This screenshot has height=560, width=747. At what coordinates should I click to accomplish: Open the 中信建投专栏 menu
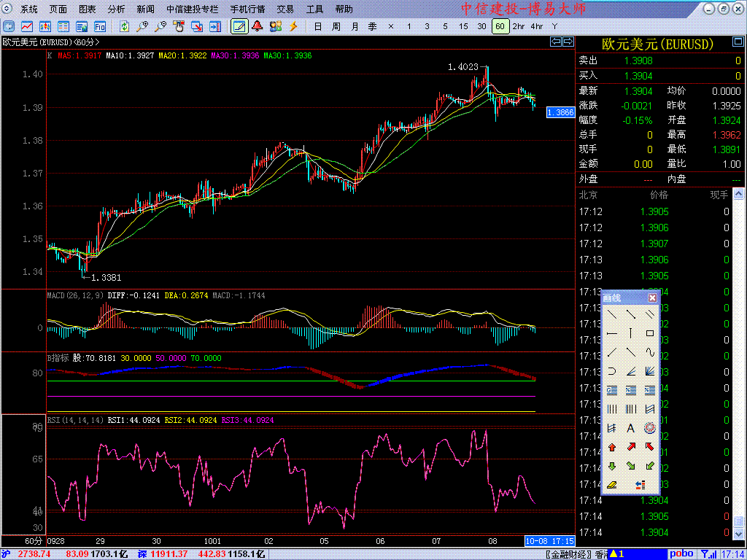192,9
